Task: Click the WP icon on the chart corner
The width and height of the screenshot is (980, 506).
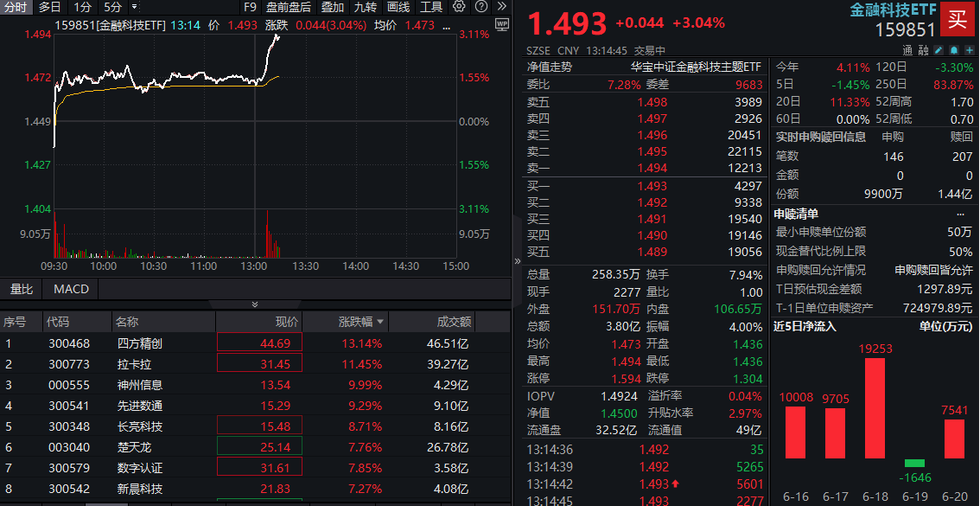Action: click(501, 24)
